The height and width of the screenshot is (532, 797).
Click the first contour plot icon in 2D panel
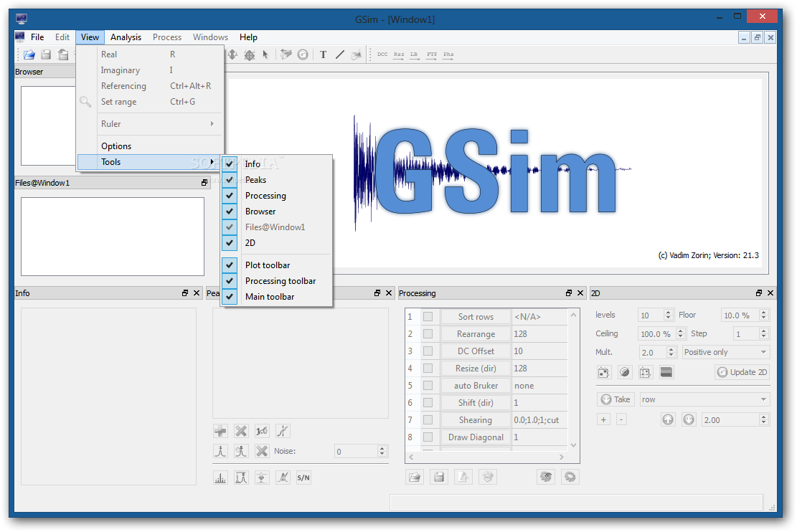point(604,372)
